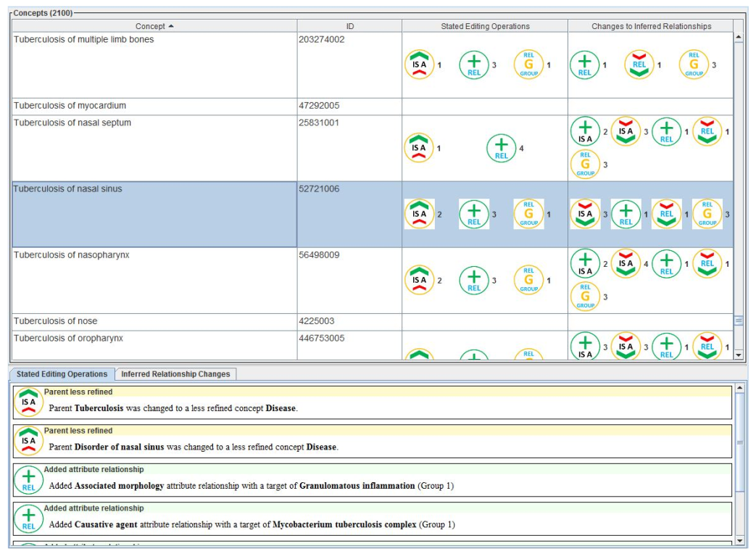Click REL group G icon in nasal sinus inferred changes
This screenshot has width=756, height=554.
tap(707, 214)
